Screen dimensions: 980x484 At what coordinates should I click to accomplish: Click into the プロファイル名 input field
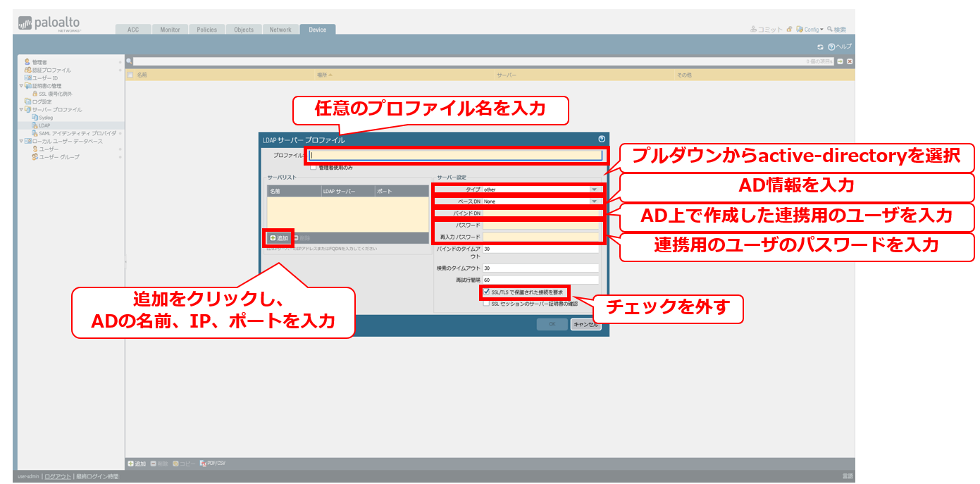tap(456, 155)
